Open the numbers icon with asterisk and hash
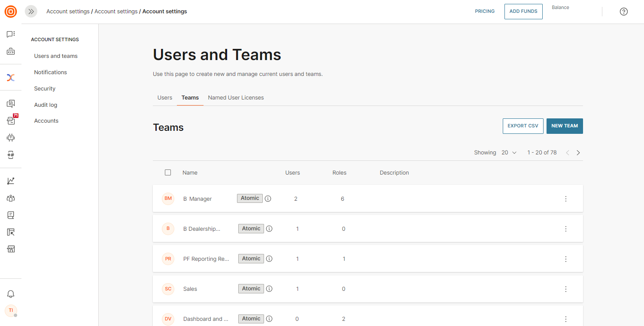The width and height of the screenshot is (644, 326). tap(11, 155)
